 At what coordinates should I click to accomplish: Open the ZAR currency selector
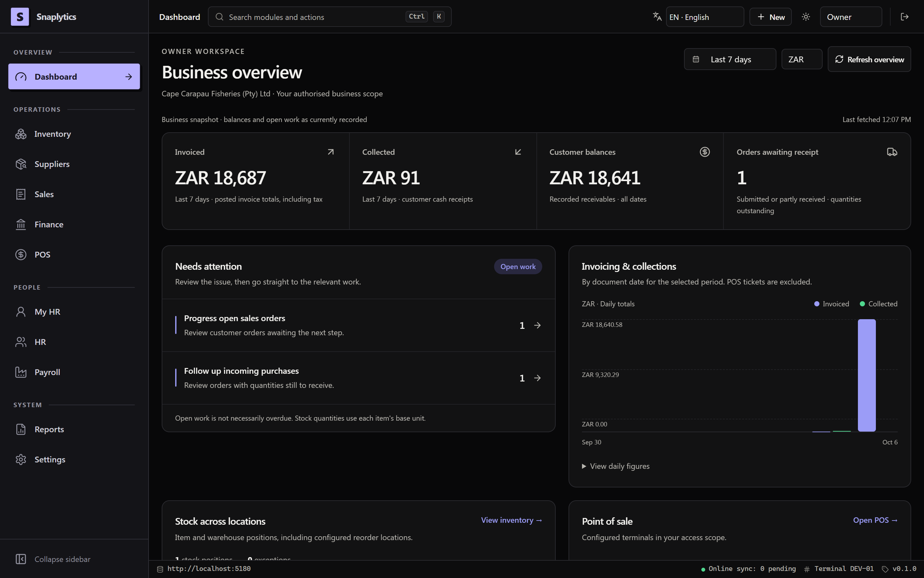802,59
